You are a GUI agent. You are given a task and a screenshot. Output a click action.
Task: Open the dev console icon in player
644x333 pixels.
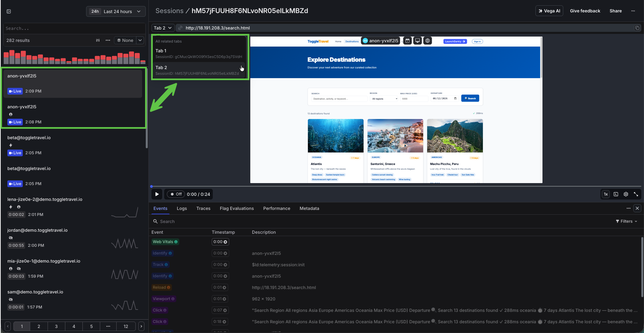[616, 194]
